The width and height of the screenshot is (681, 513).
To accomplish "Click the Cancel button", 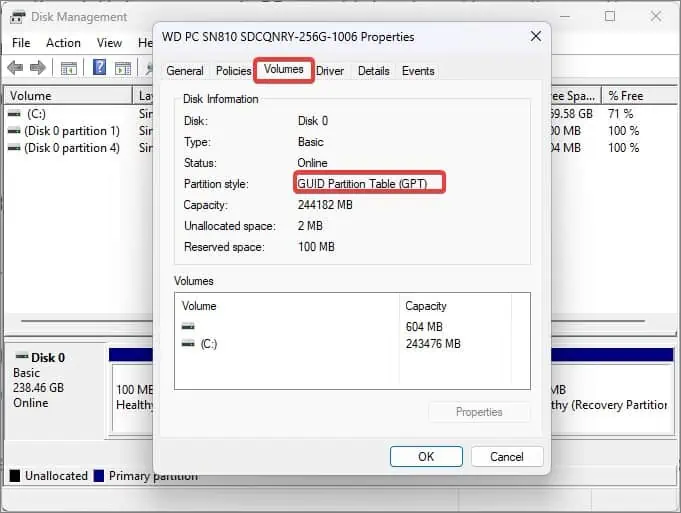I will pyautogui.click(x=507, y=457).
